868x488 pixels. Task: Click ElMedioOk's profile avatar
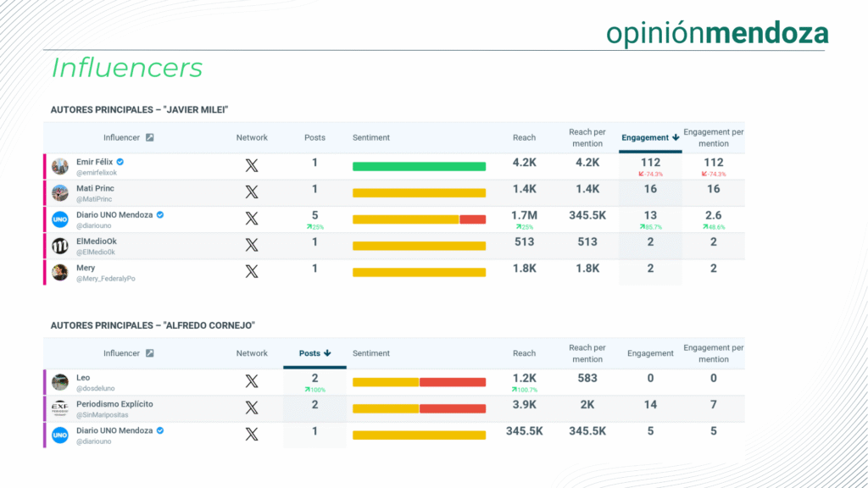coord(60,246)
